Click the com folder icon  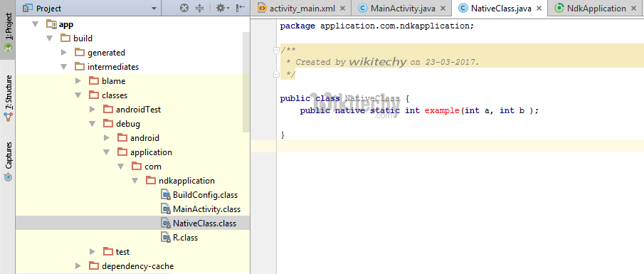(x=137, y=167)
